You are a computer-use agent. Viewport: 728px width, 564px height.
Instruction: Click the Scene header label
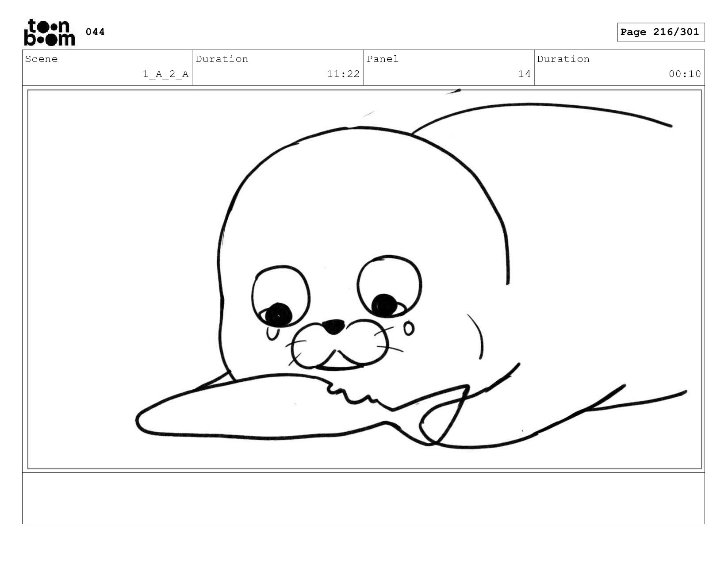42,59
